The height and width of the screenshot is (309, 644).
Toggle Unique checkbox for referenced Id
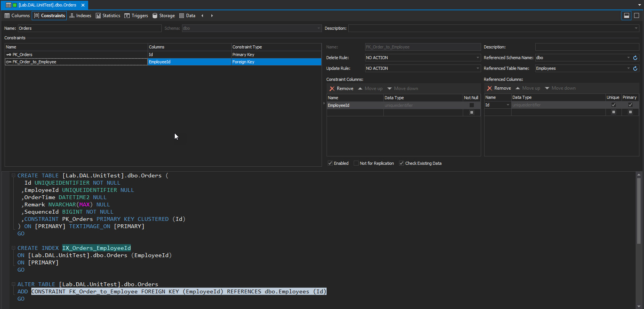pyautogui.click(x=613, y=105)
